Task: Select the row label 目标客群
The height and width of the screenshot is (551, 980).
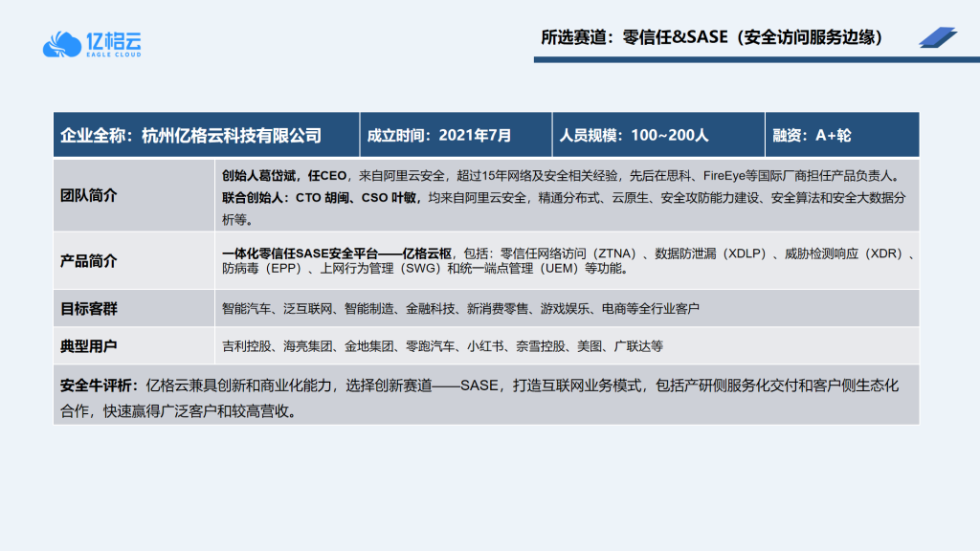Action: click(88, 309)
